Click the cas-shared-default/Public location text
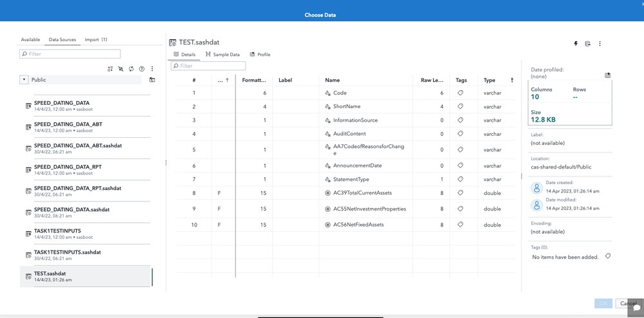Screen dimensions: 644x318 (561, 167)
